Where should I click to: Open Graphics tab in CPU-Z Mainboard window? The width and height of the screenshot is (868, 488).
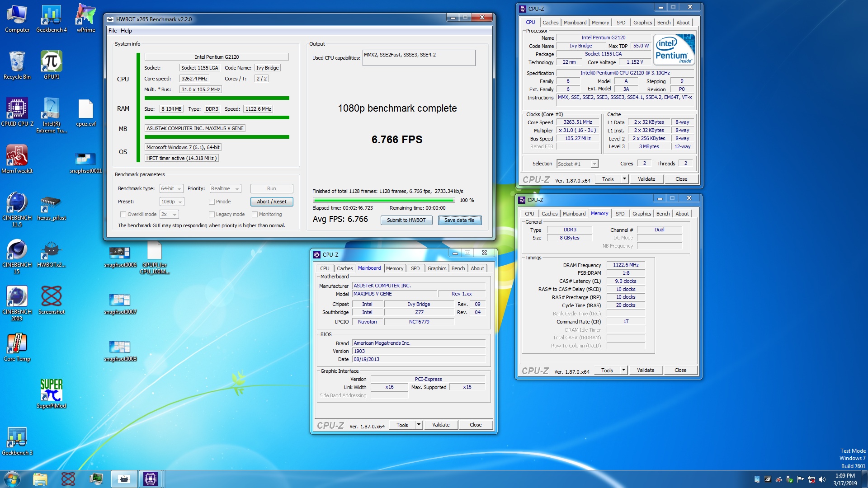(x=437, y=268)
